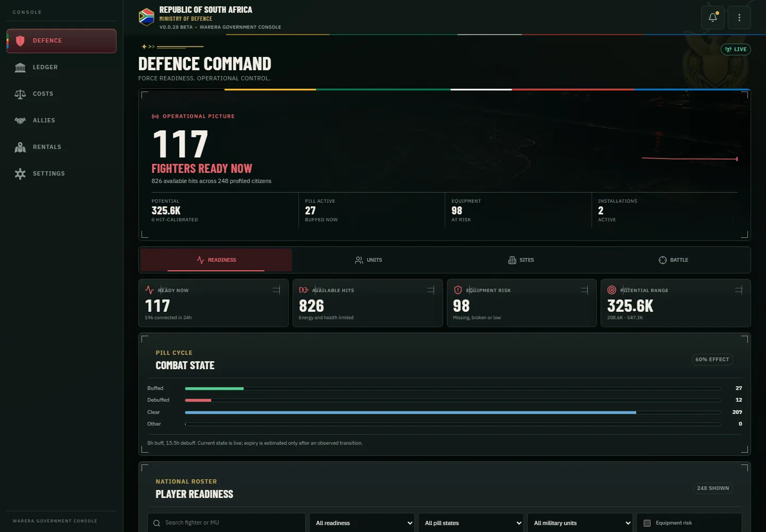The height and width of the screenshot is (532, 766).
Task: Click the Settings gear icon in sidebar
Action: (20, 174)
